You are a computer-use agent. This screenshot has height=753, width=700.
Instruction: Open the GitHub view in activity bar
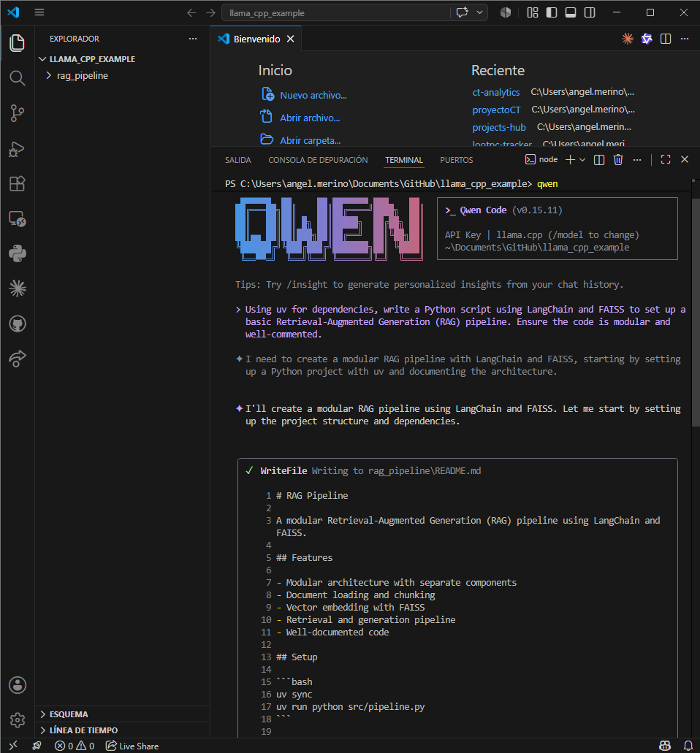pos(18,324)
